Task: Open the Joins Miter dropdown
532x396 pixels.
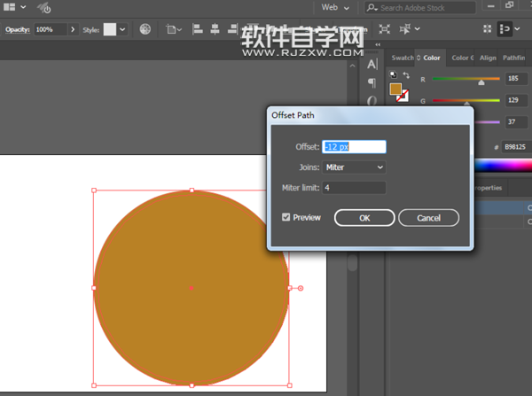Action: click(x=354, y=167)
